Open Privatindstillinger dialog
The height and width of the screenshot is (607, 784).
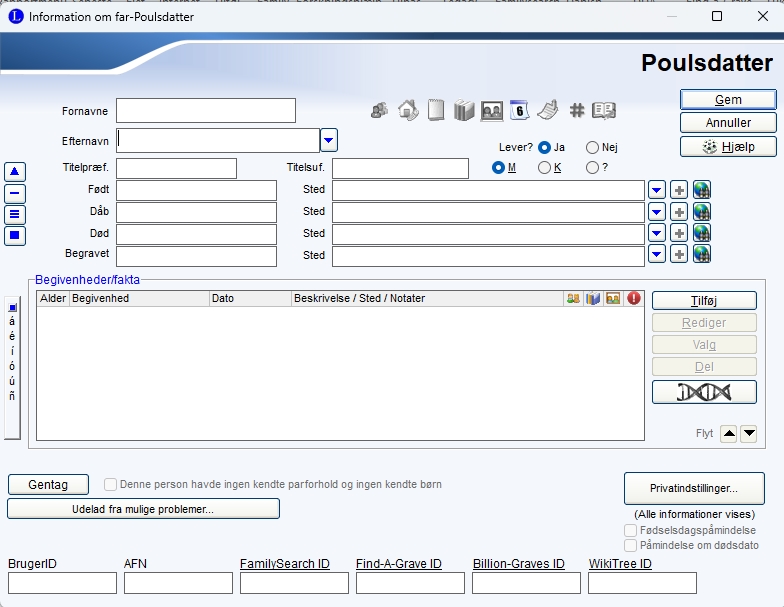[x=694, y=489]
